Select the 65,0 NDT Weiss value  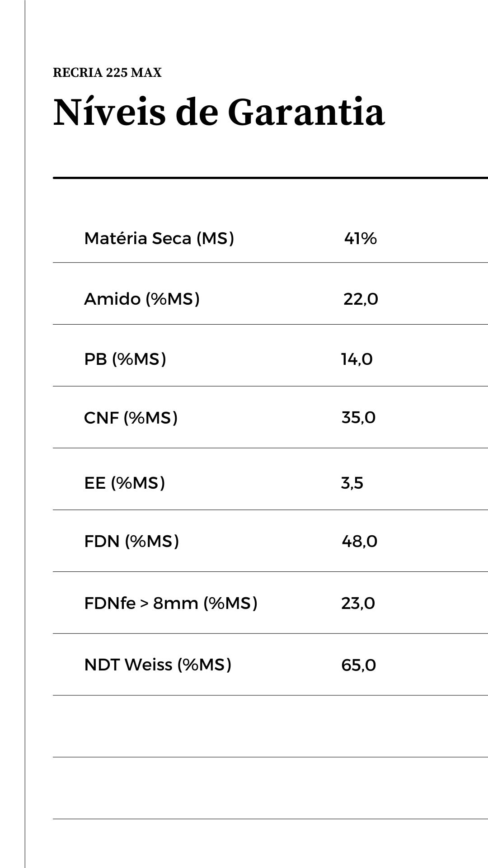point(358,665)
